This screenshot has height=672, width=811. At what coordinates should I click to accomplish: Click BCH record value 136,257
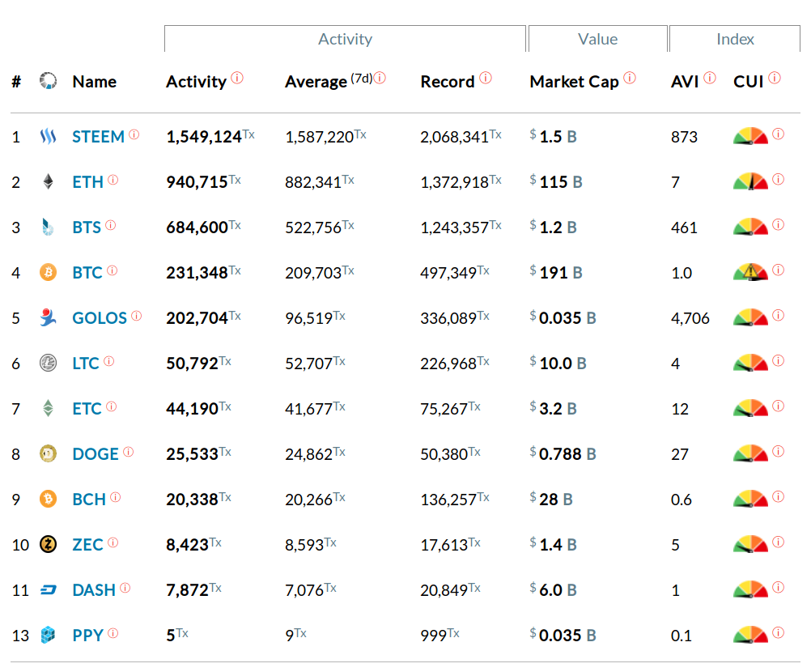click(455, 500)
